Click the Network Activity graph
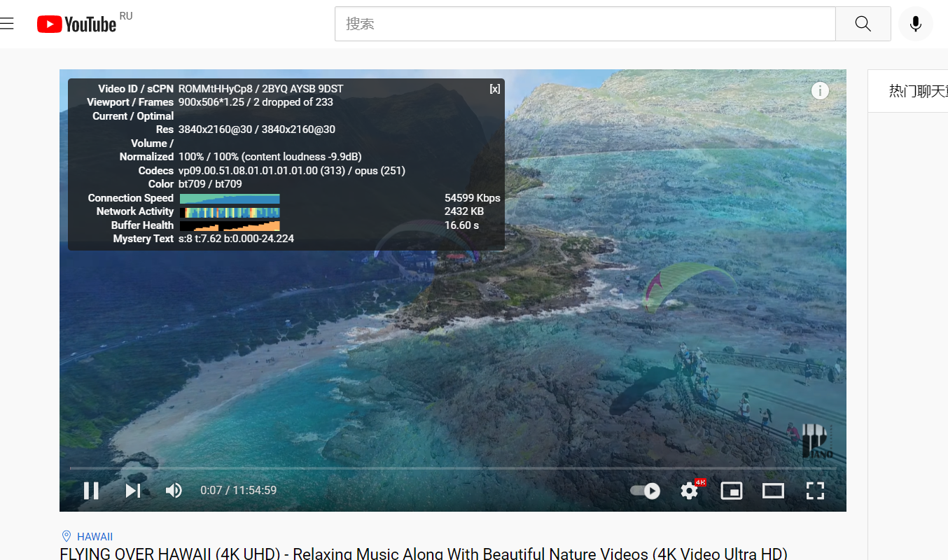This screenshot has width=948, height=560. click(230, 211)
